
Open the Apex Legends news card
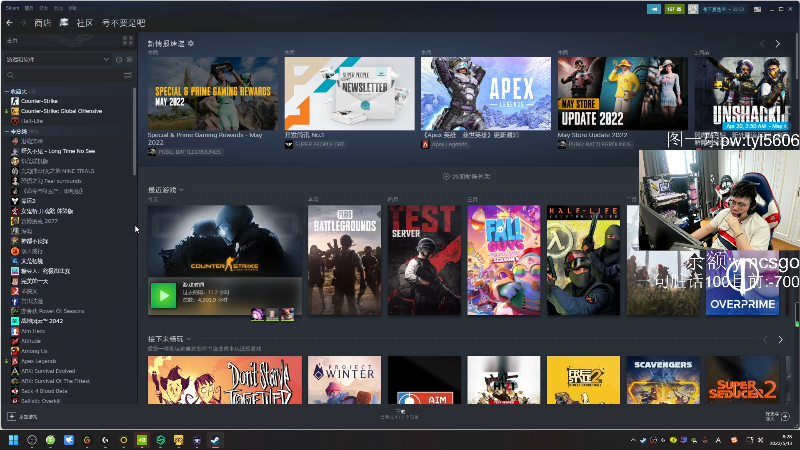[x=486, y=93]
